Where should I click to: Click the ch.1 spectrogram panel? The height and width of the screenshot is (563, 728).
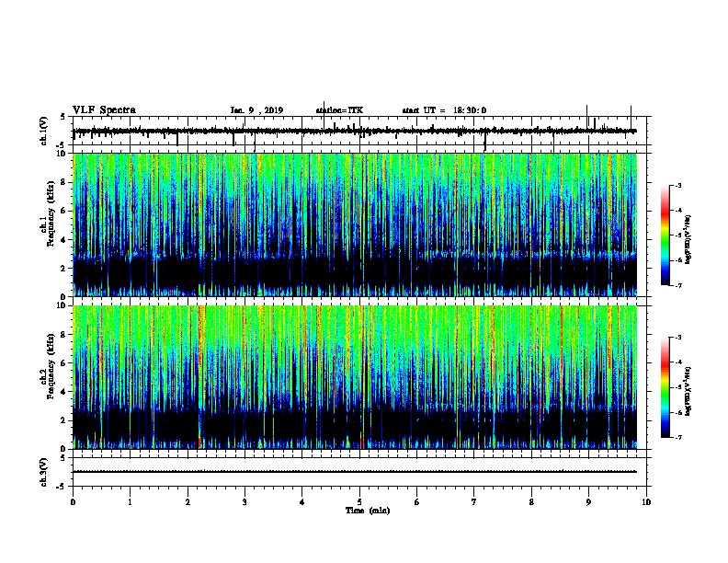[x=355, y=224]
